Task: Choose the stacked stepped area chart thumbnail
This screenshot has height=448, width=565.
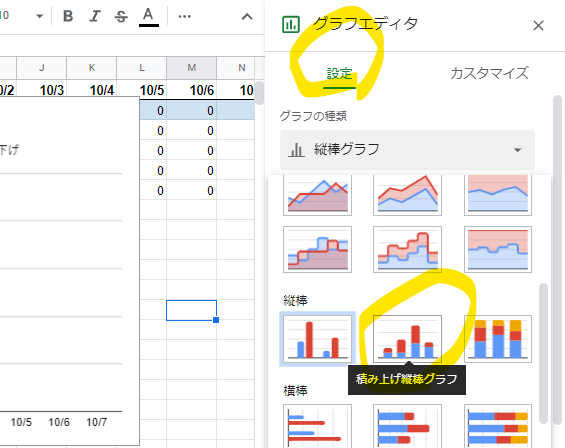Action: 407,249
